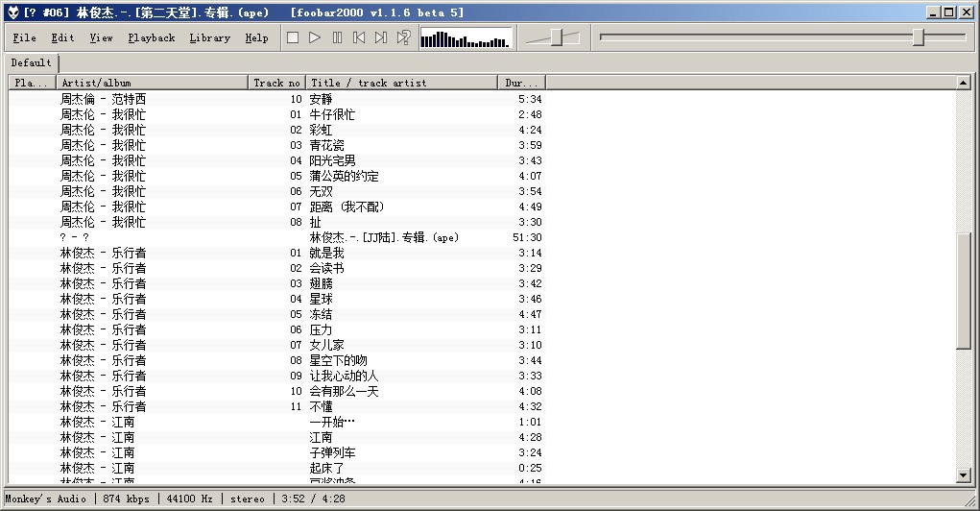Click the 51:30 duration cell

click(527, 237)
